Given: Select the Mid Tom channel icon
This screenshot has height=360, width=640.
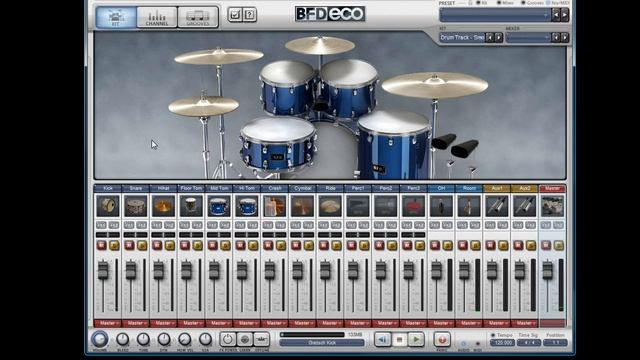Looking at the screenshot, I should tap(219, 206).
